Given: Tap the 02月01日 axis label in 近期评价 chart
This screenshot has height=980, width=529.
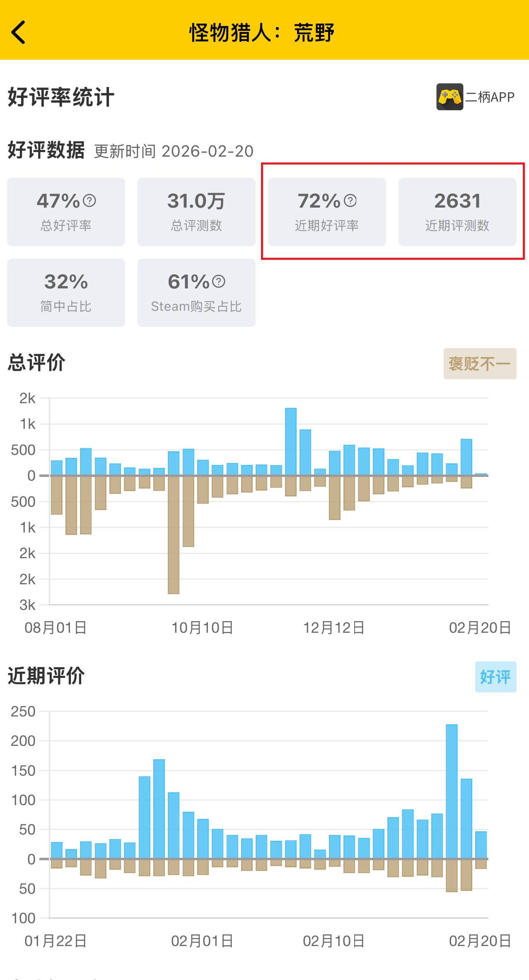Looking at the screenshot, I should [x=202, y=941].
